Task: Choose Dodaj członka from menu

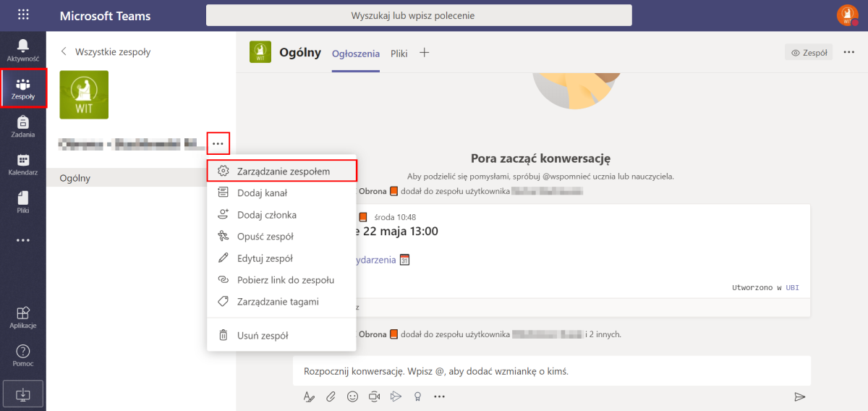Action: click(282, 215)
